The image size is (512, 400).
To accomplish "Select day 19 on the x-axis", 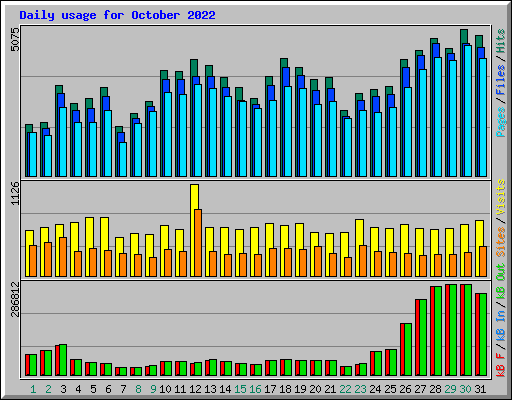I will (x=300, y=389).
